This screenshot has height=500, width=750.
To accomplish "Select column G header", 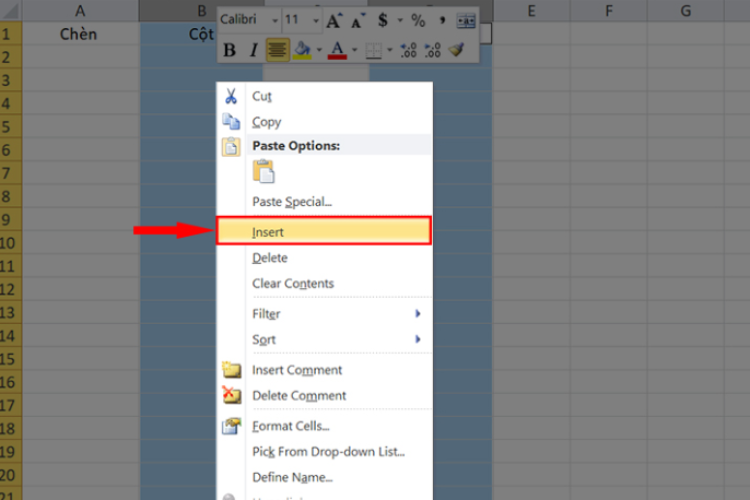I will [685, 11].
